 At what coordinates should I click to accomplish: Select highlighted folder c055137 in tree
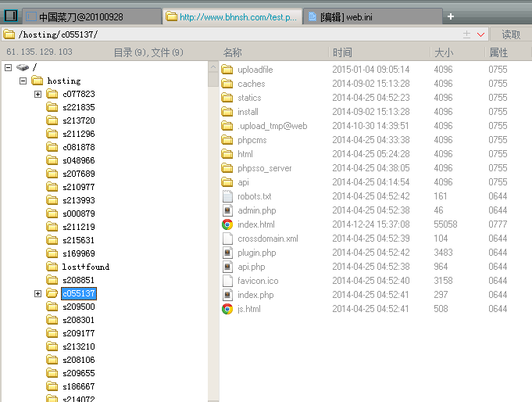coord(79,293)
